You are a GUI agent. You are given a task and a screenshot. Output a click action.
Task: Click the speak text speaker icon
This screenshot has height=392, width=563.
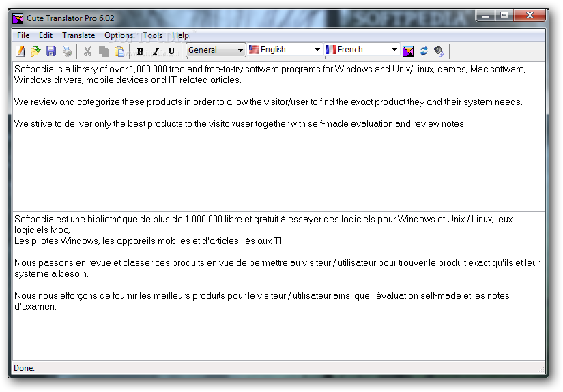[439, 51]
